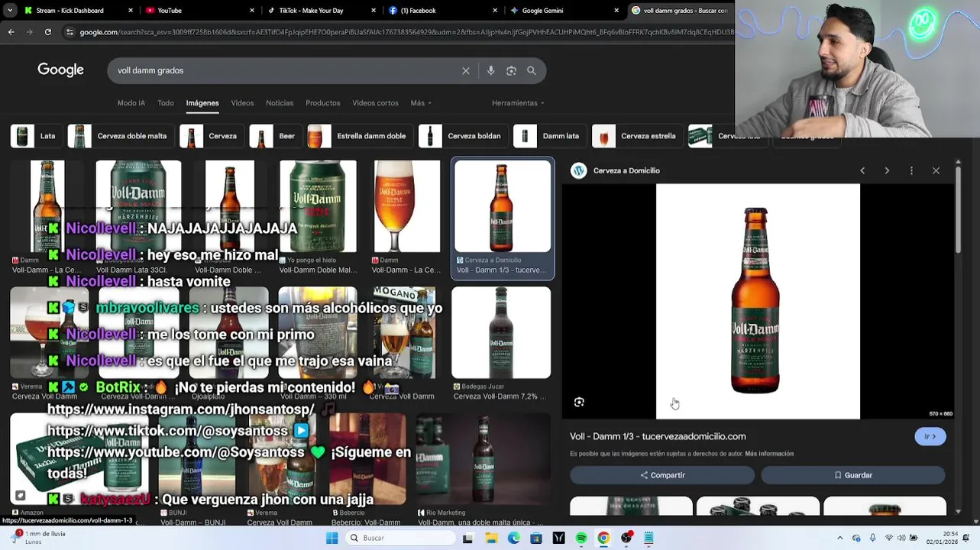Image resolution: width=980 pixels, height=550 pixels.
Task: Reload the page in Chrome
Action: [47, 32]
